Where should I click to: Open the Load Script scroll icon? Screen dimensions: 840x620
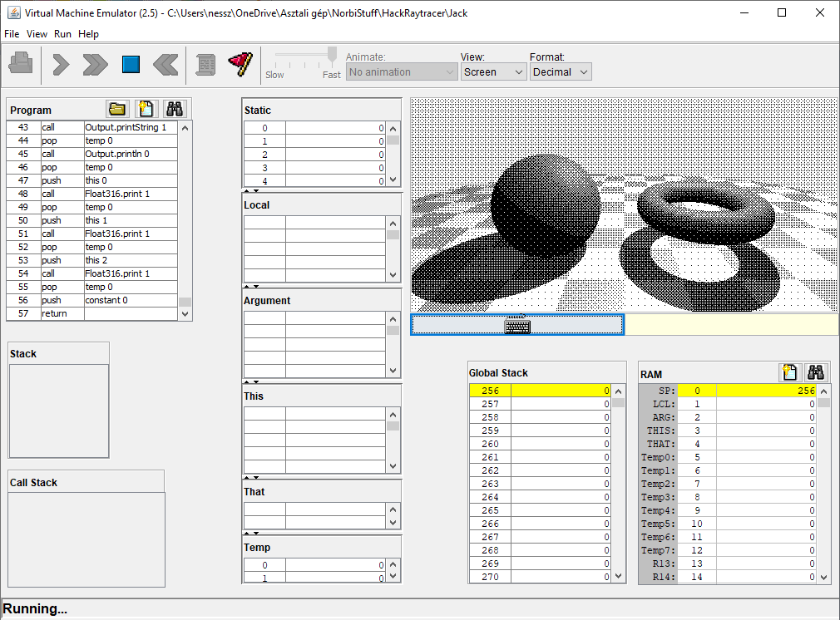(x=205, y=64)
